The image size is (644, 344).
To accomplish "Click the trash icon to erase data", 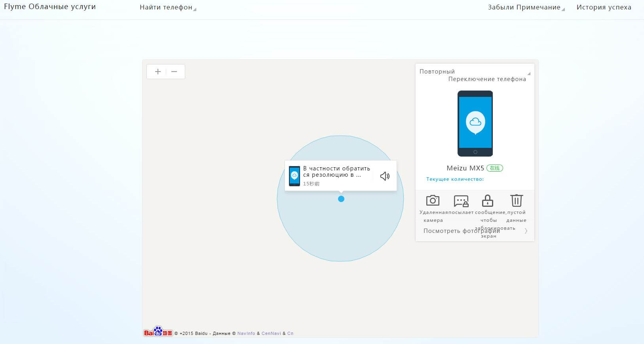I will pyautogui.click(x=516, y=200).
